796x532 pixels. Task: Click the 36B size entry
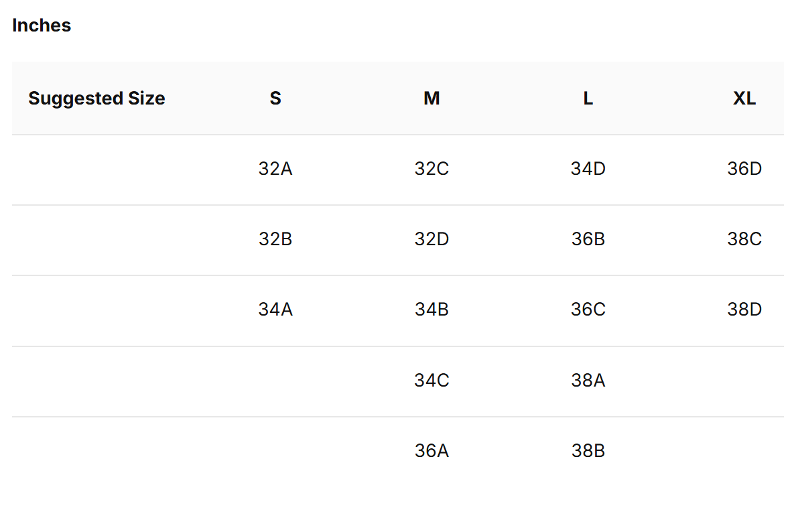click(588, 239)
